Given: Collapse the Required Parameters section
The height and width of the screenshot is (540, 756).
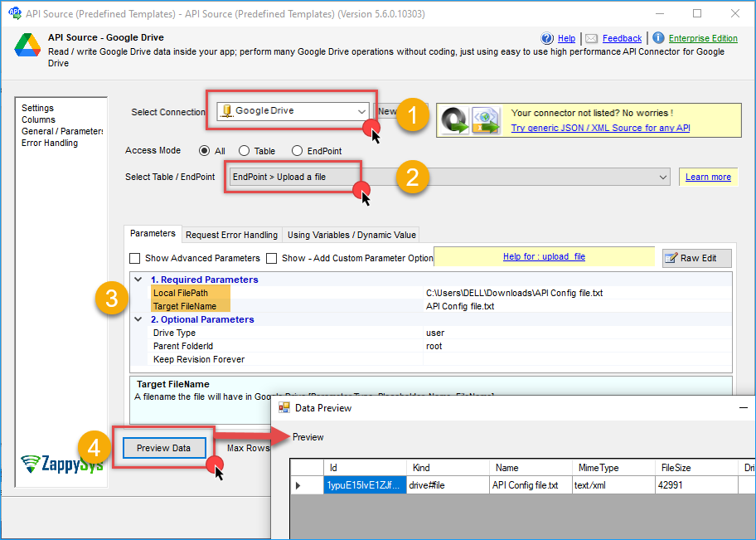Looking at the screenshot, I should (x=138, y=280).
